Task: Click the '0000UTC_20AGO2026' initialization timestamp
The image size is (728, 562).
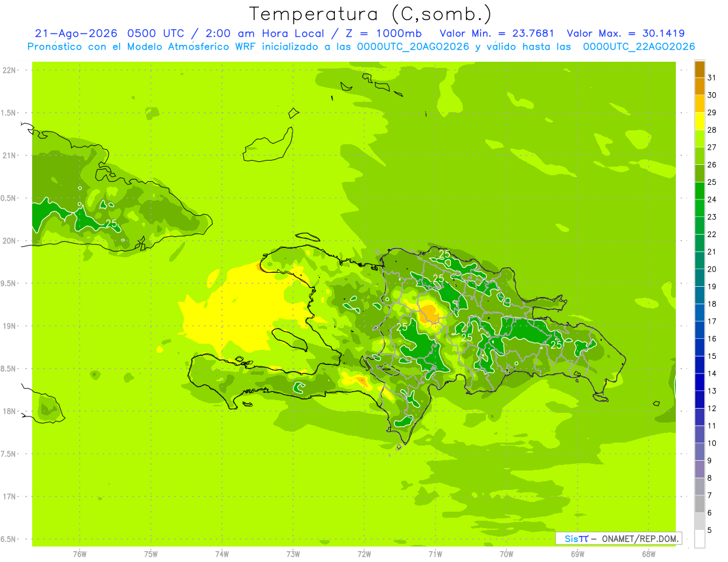Action: 413,47
